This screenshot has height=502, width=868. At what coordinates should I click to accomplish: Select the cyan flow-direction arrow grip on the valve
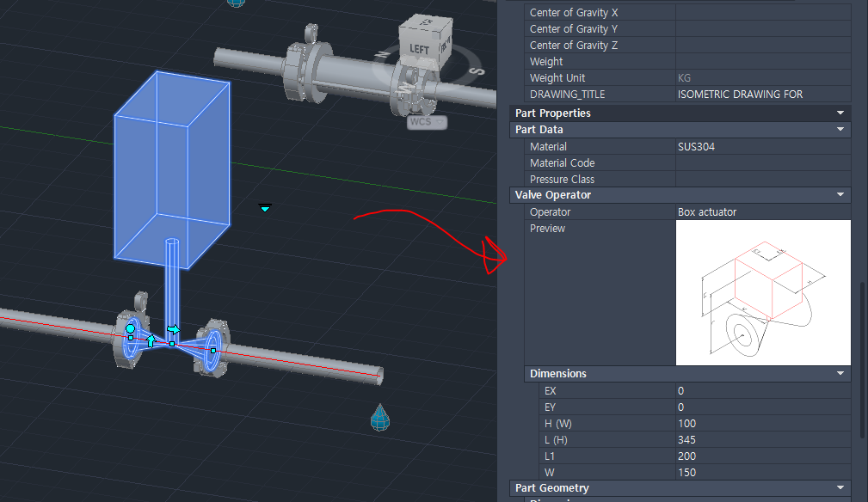point(174,328)
